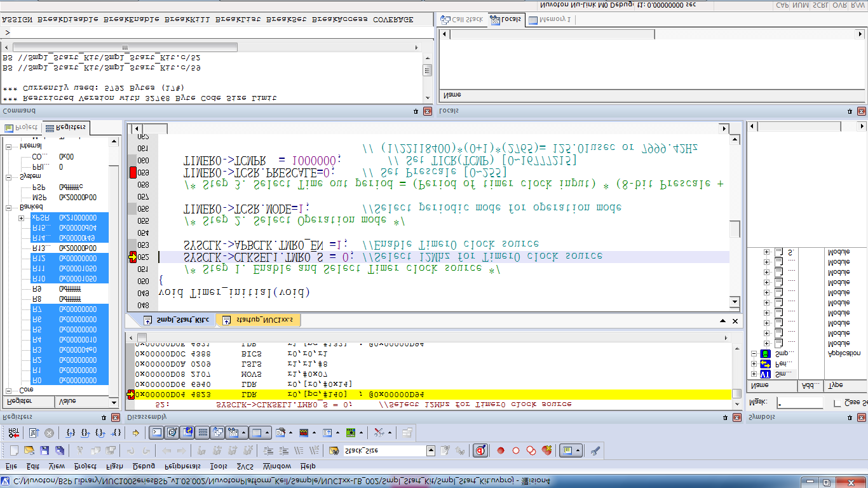Click the Type column header in Symbols

tap(836, 385)
